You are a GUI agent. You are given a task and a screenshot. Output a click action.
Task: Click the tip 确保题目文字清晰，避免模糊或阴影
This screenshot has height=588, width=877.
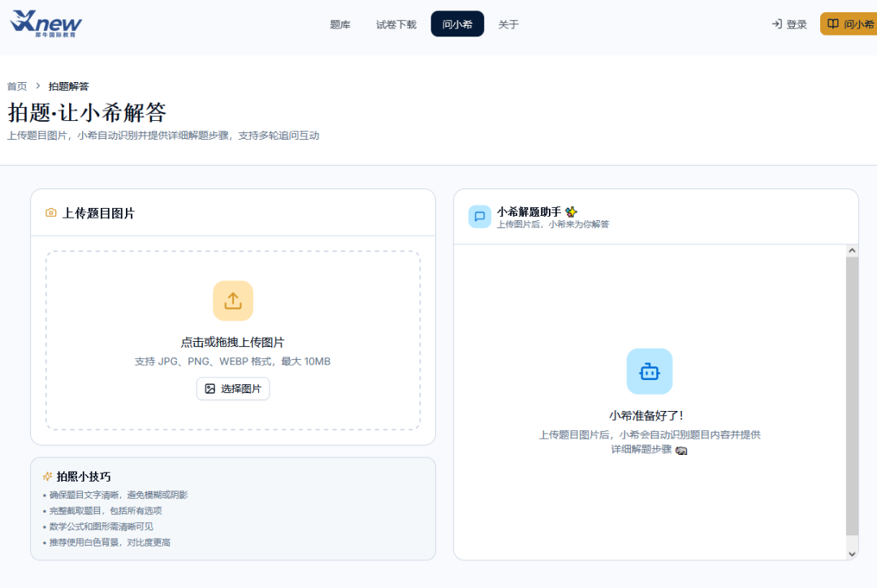[x=119, y=495]
